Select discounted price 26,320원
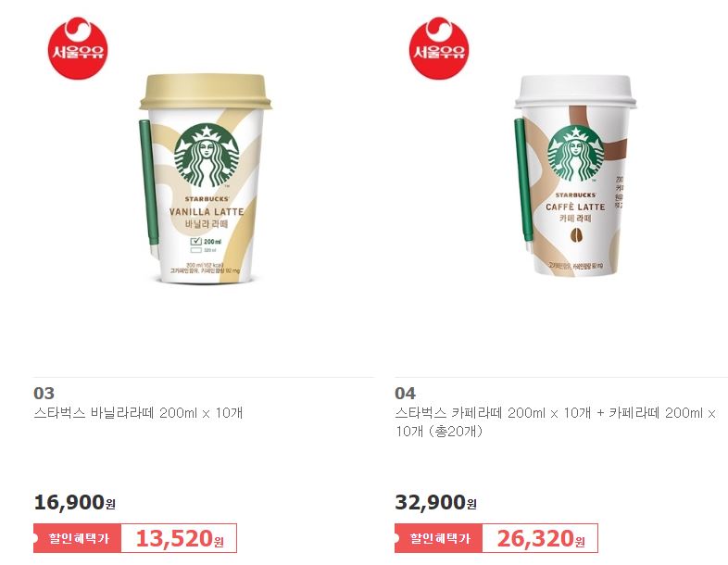Viewport: 728px width, 565px height. pos(541,538)
